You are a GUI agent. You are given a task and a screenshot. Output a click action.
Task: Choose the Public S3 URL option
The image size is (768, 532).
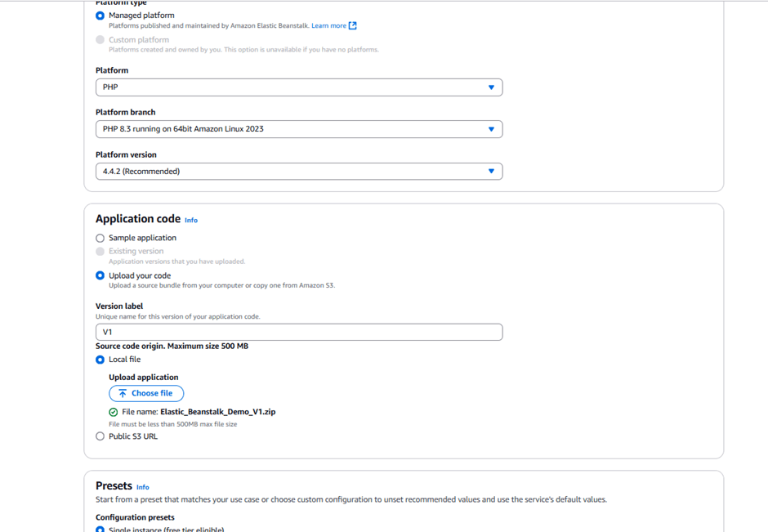(100, 436)
